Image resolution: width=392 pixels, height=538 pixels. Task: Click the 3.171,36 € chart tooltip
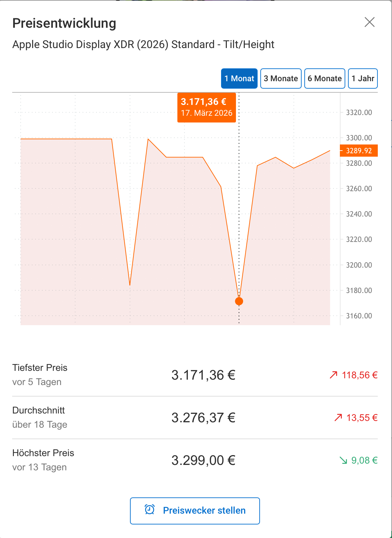[206, 107]
